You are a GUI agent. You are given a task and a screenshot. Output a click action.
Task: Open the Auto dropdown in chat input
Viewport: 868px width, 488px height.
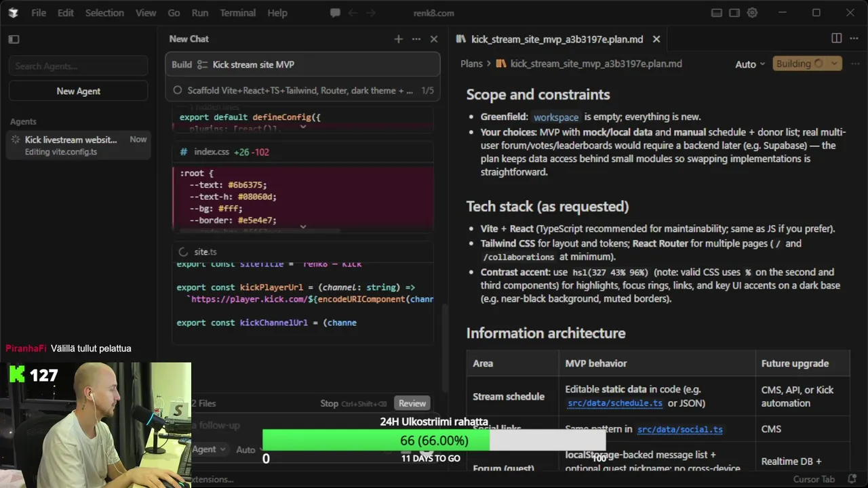[250, 449]
